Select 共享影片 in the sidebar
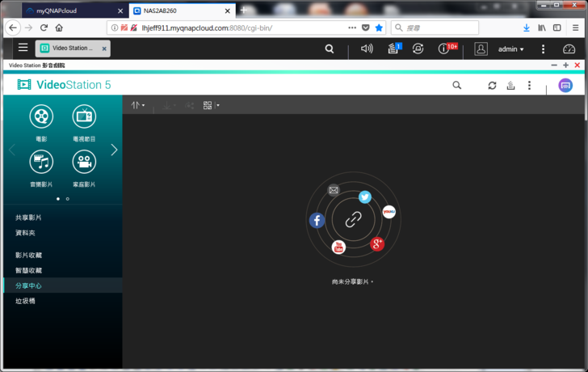588x372 pixels. 28,218
